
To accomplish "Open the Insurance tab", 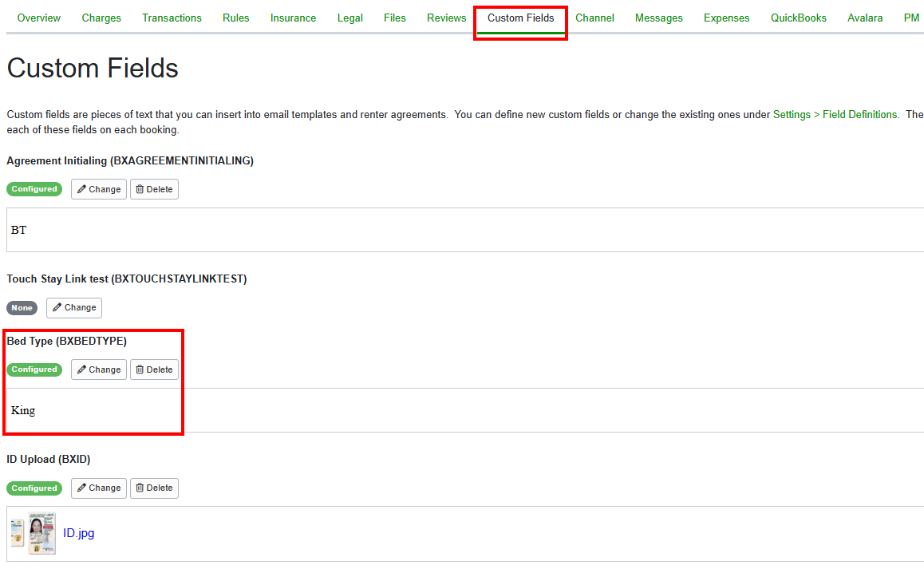I will (x=293, y=18).
